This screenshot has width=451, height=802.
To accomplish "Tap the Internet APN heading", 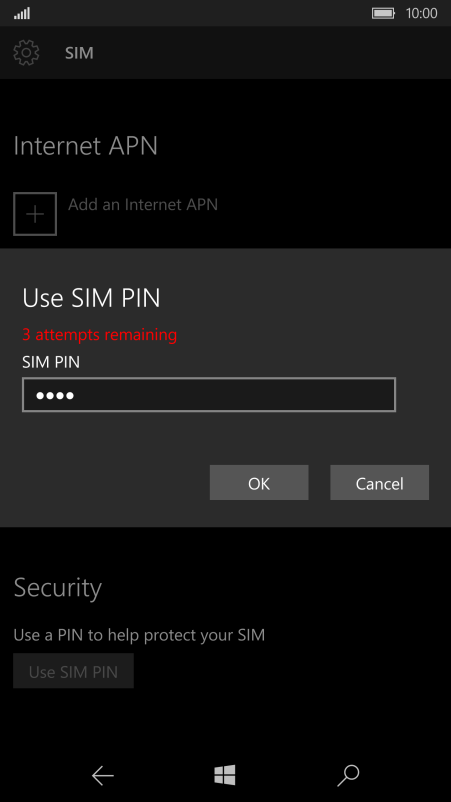I will click(x=85, y=146).
